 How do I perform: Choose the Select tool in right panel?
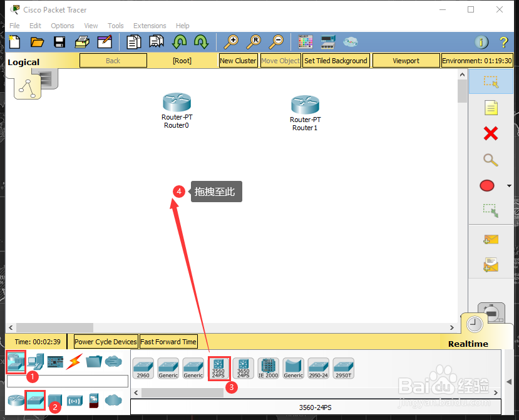(x=491, y=81)
